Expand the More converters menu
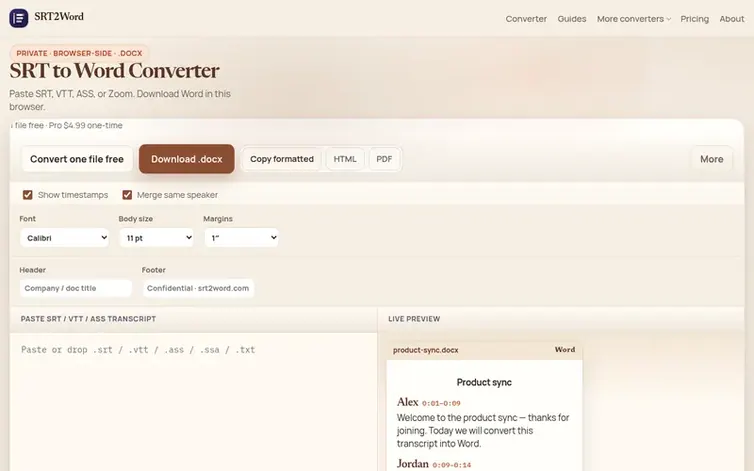Viewport: 754px width, 471px height. click(634, 19)
